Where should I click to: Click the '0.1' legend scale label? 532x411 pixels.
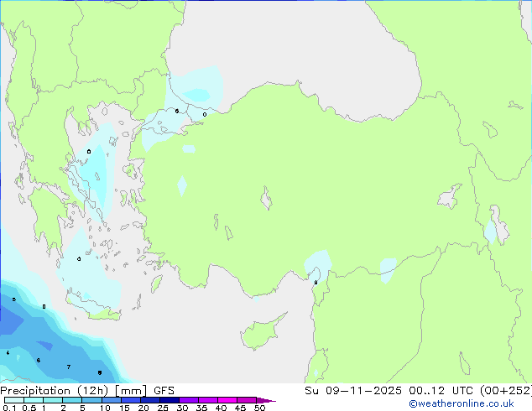tap(9, 408)
